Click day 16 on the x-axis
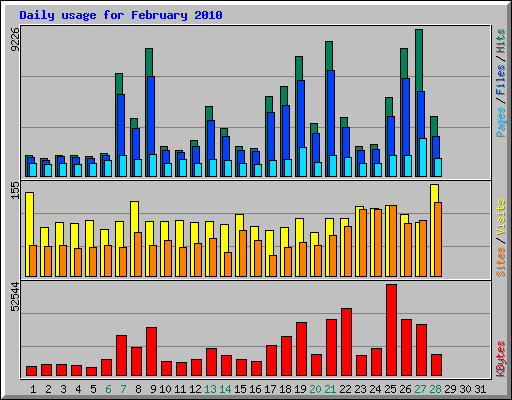The height and width of the screenshot is (400, 512). pyautogui.click(x=255, y=389)
